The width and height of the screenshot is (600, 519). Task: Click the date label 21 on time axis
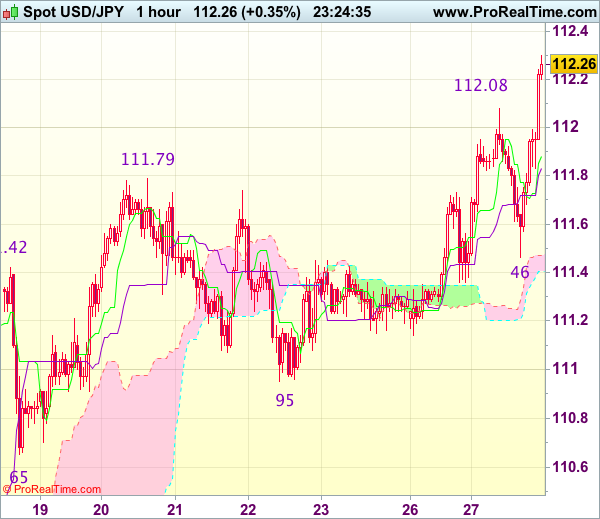[175, 510]
